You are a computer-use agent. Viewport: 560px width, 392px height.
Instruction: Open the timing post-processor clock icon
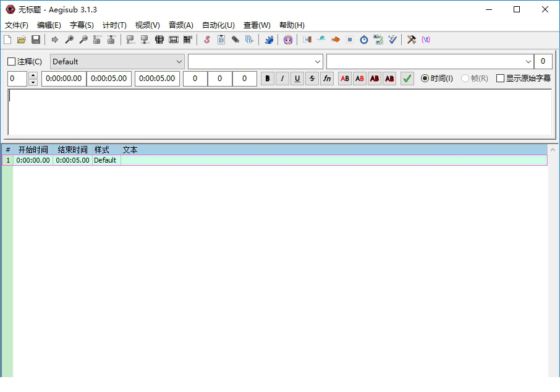click(364, 40)
